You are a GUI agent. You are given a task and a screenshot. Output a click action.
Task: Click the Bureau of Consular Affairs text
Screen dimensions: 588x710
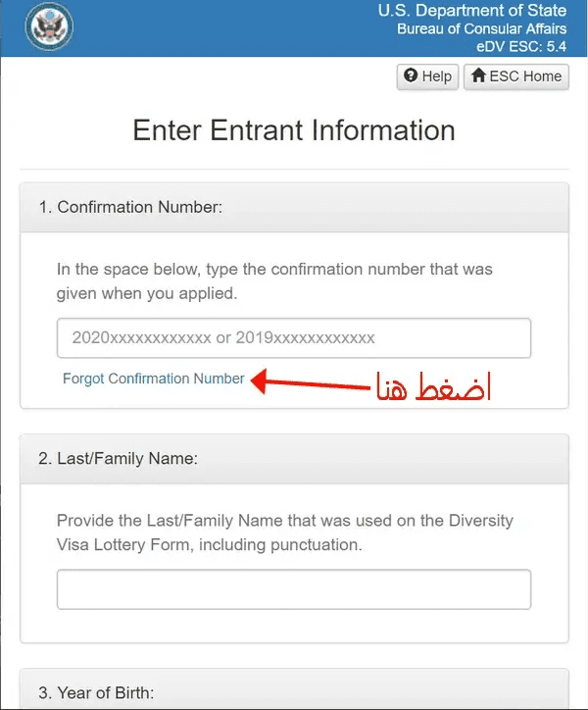[481, 29]
